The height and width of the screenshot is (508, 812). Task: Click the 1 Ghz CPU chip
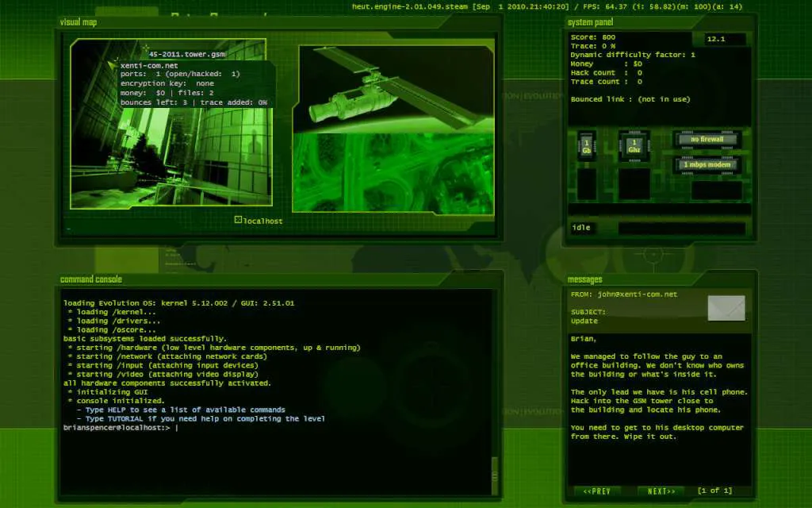(634, 146)
